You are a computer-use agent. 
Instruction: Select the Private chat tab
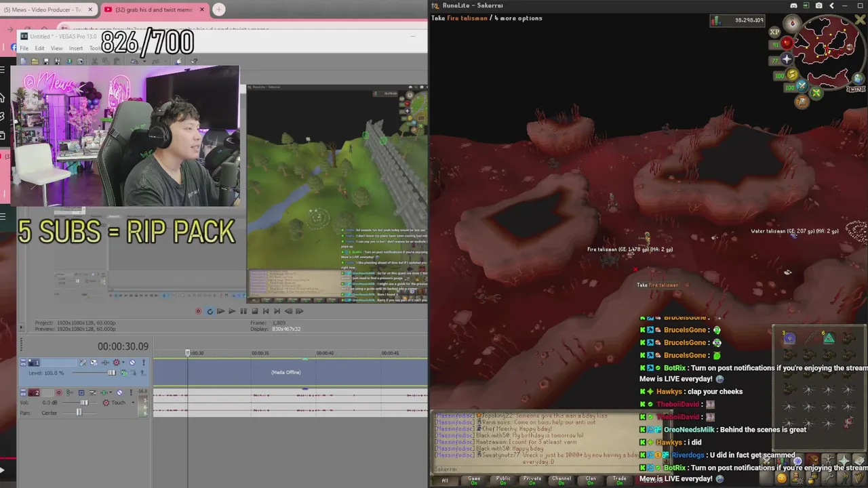[x=532, y=481]
